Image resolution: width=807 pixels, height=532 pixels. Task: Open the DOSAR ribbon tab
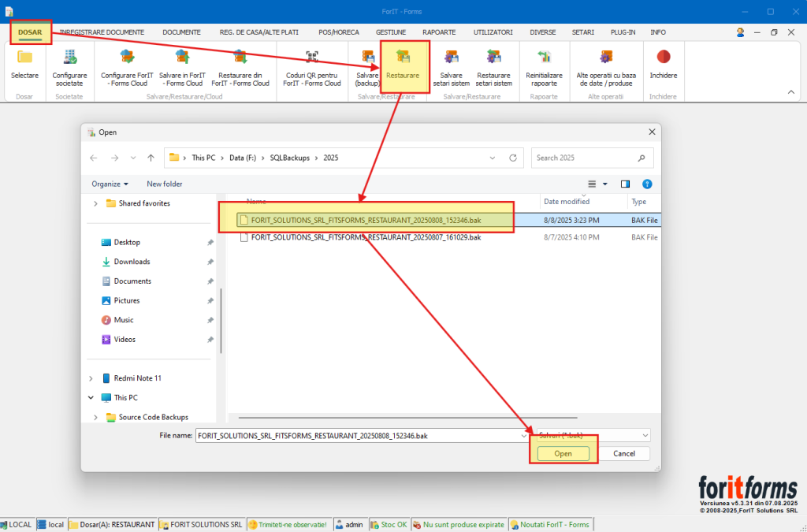(x=31, y=32)
